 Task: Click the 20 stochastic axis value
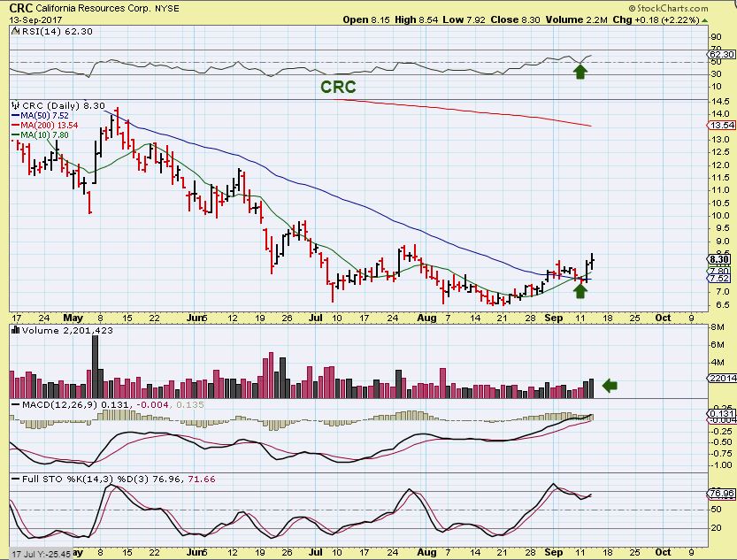pos(716,527)
